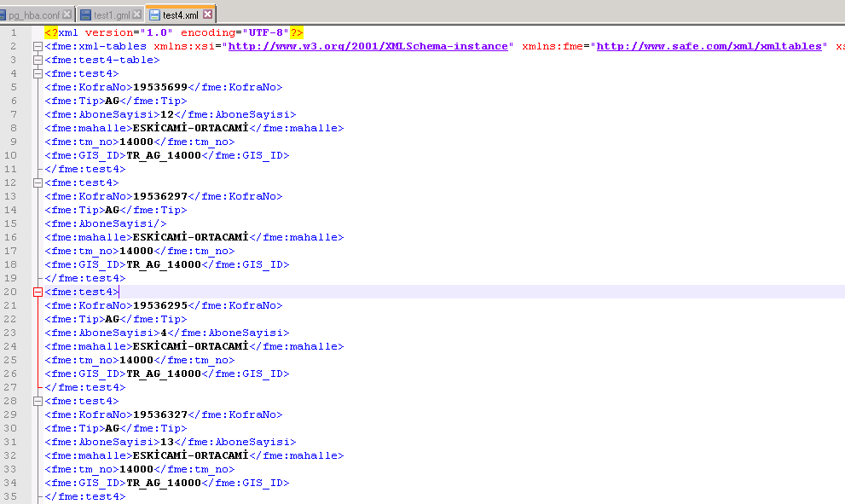This screenshot has height=504, width=845.
Task: Open the safe.com xmltables link
Action: 709,46
